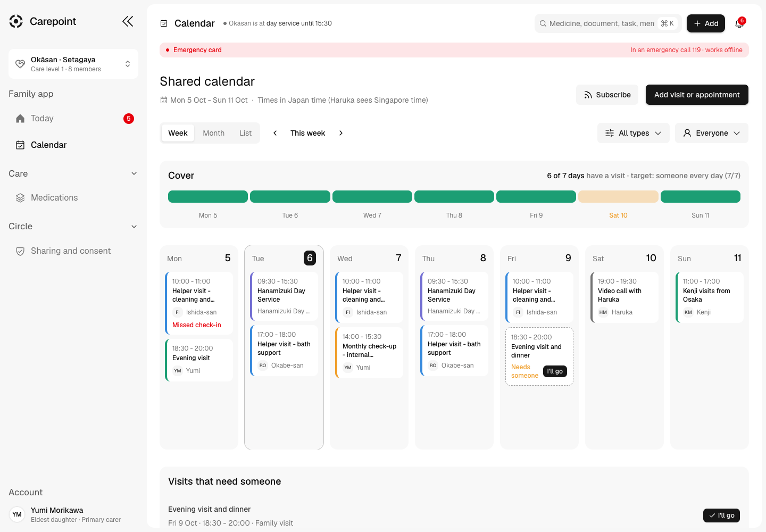Open the Everyone filter dropdown

click(712, 133)
